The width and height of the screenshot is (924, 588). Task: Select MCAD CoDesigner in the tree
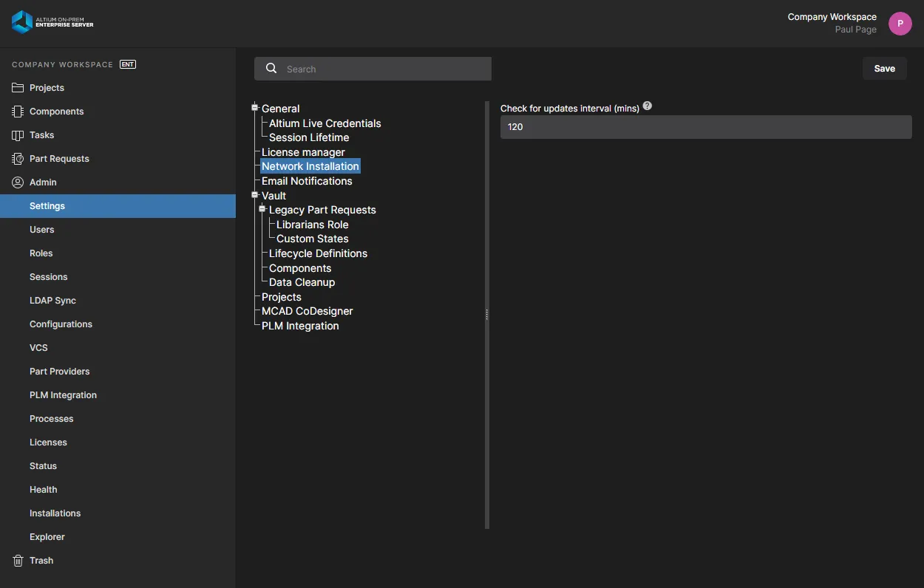tap(308, 311)
